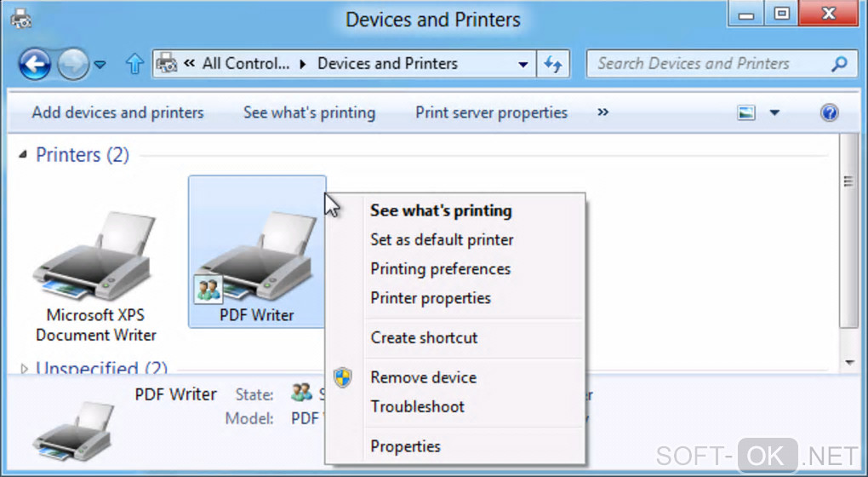Viewport: 868px width, 477px height.
Task: Click the search magnifier icon
Action: pyautogui.click(x=840, y=64)
